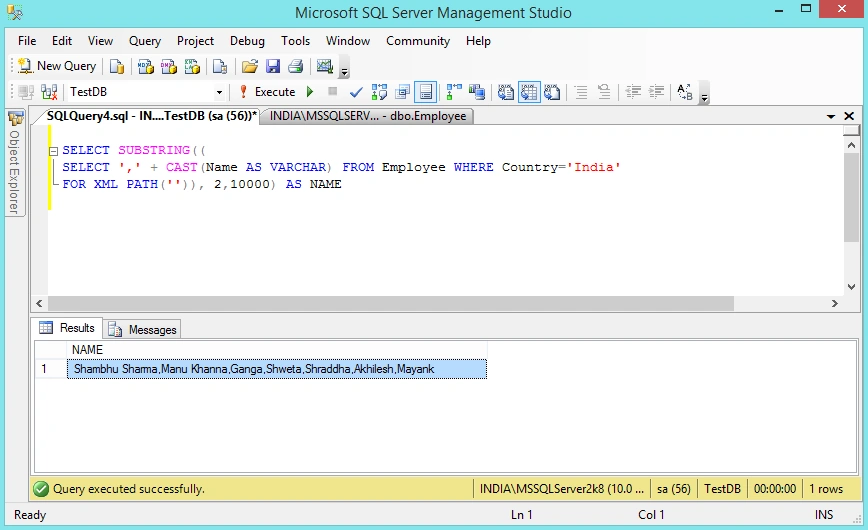
Task: Open the File menu
Action: [27, 41]
